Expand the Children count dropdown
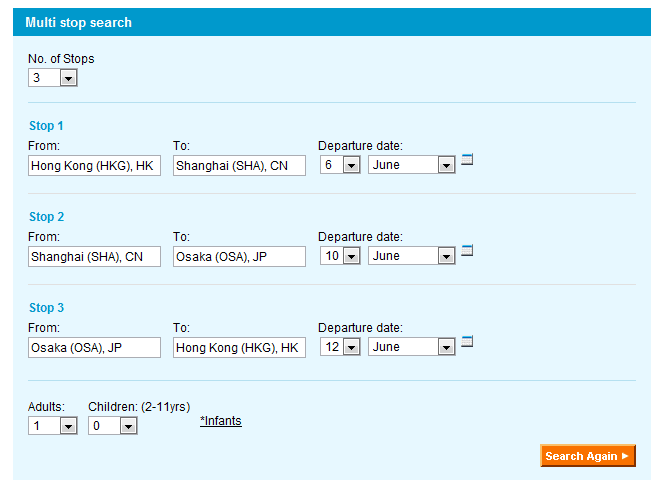This screenshot has width=660, height=488. [113, 426]
